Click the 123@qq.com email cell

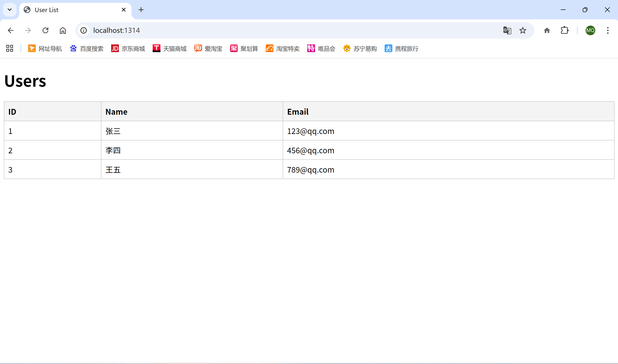(311, 131)
